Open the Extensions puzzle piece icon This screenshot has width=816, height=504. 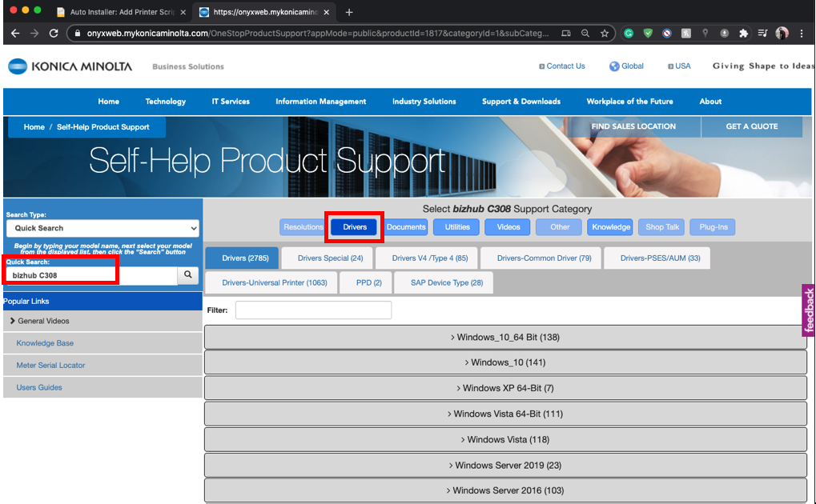point(743,34)
